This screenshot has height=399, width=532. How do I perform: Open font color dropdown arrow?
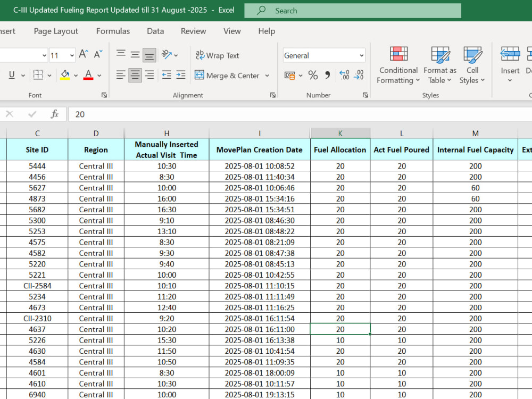coord(99,76)
